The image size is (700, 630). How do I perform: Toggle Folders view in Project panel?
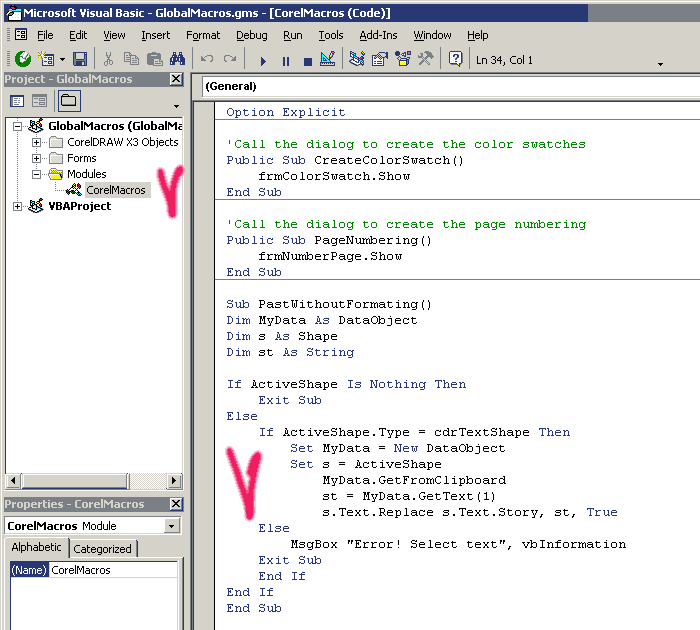69,100
